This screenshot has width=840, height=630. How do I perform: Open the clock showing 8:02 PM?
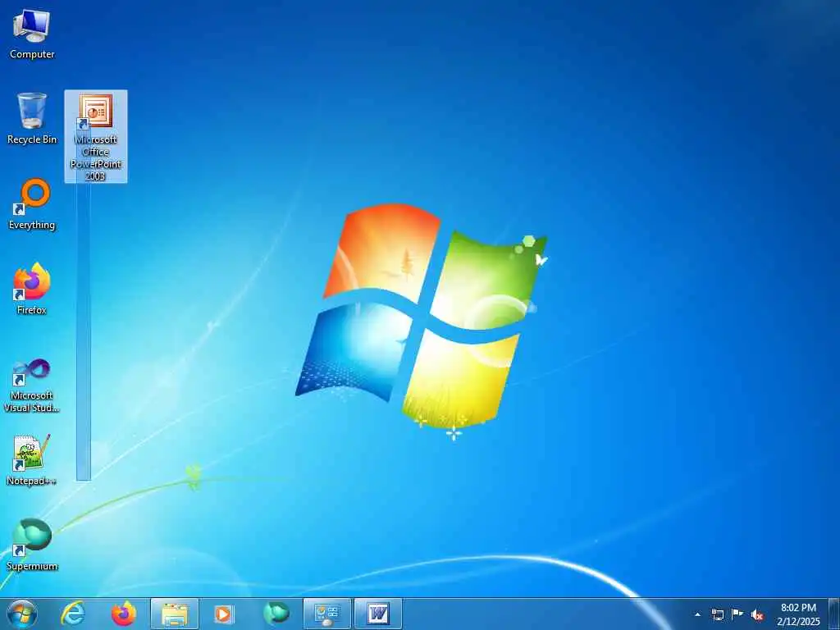(x=798, y=614)
